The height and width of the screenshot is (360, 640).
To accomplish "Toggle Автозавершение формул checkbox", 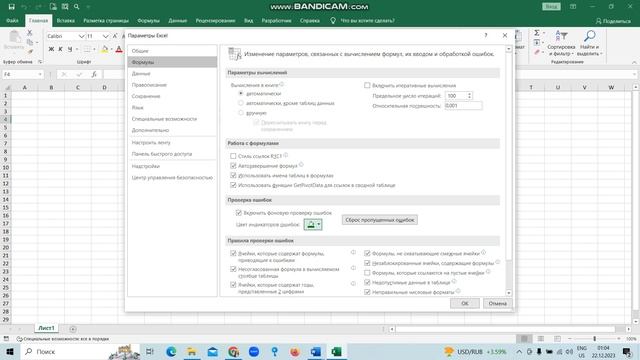I will point(233,166).
